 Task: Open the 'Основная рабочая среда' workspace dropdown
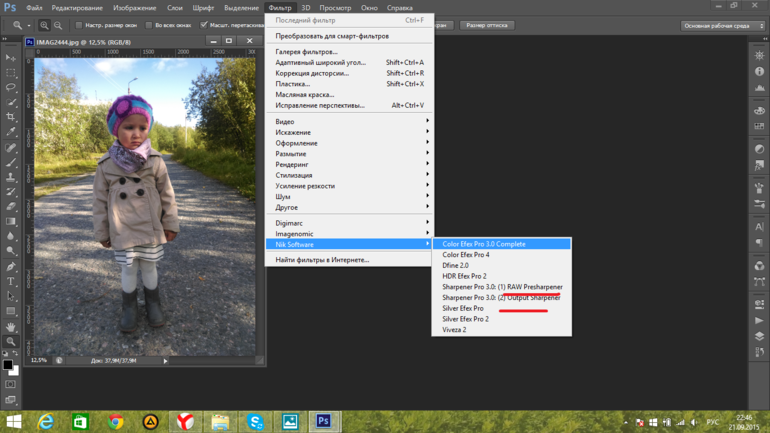pos(715,25)
